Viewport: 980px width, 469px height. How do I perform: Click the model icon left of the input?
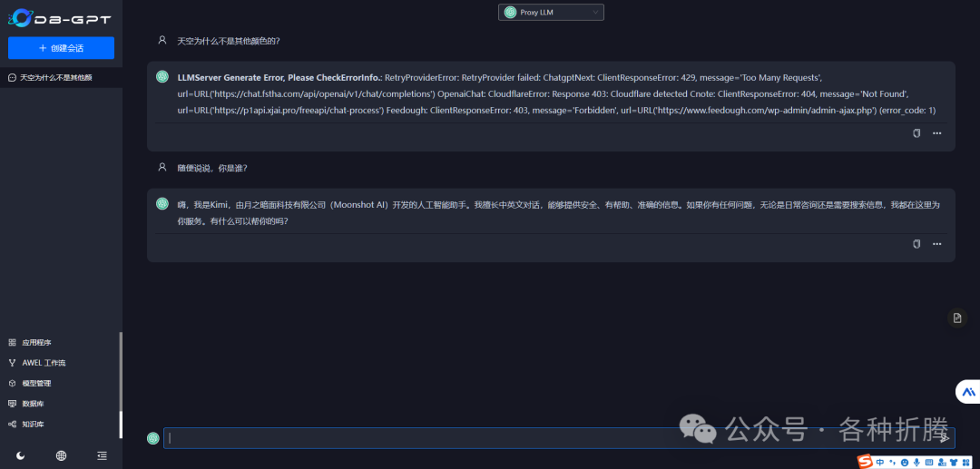[x=152, y=438]
